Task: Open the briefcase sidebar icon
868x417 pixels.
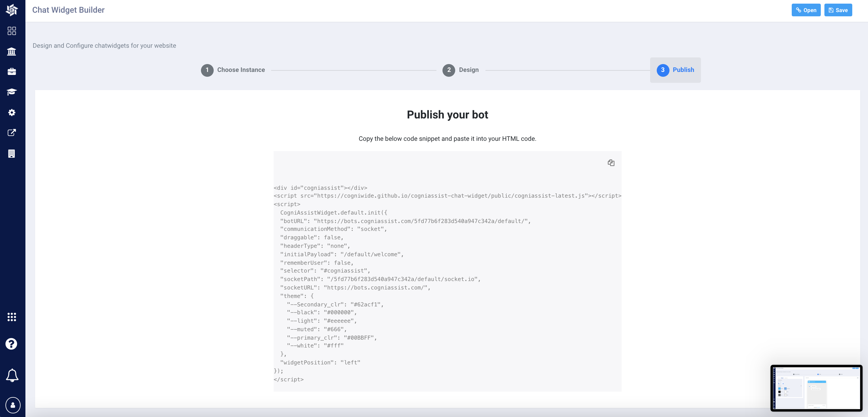Action: click(x=12, y=71)
